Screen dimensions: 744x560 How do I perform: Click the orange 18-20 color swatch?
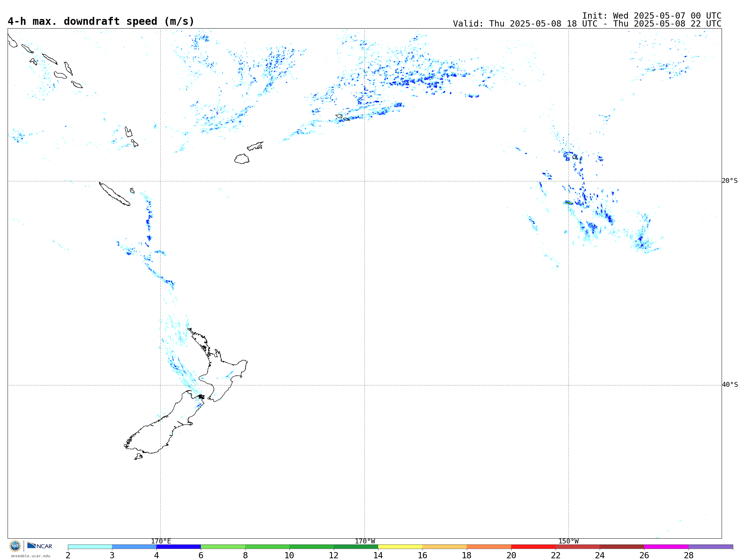pyautogui.click(x=489, y=547)
